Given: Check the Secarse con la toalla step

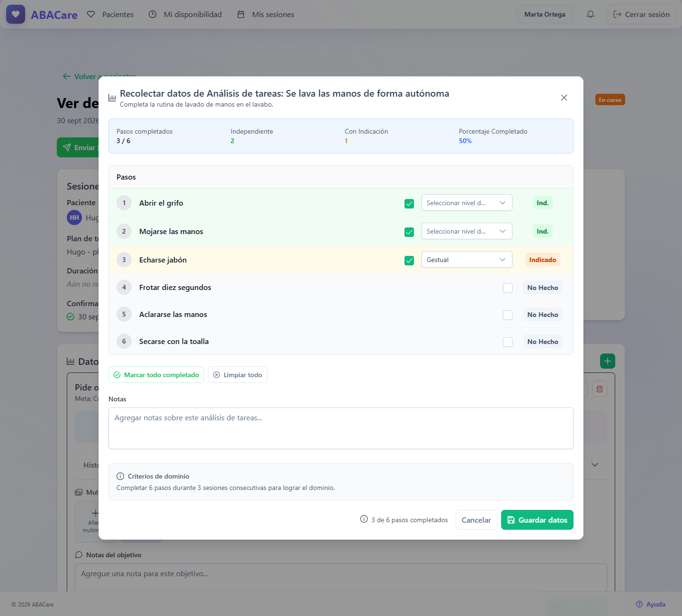Looking at the screenshot, I should (508, 342).
